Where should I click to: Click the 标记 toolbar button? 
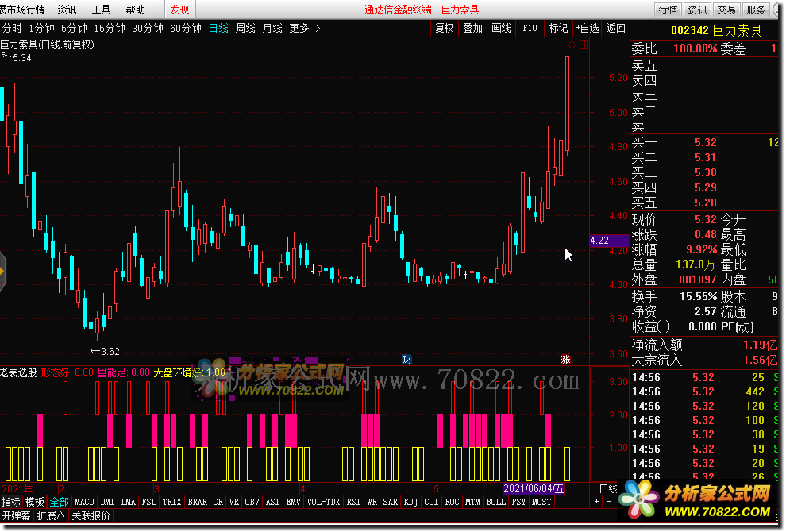(x=558, y=28)
